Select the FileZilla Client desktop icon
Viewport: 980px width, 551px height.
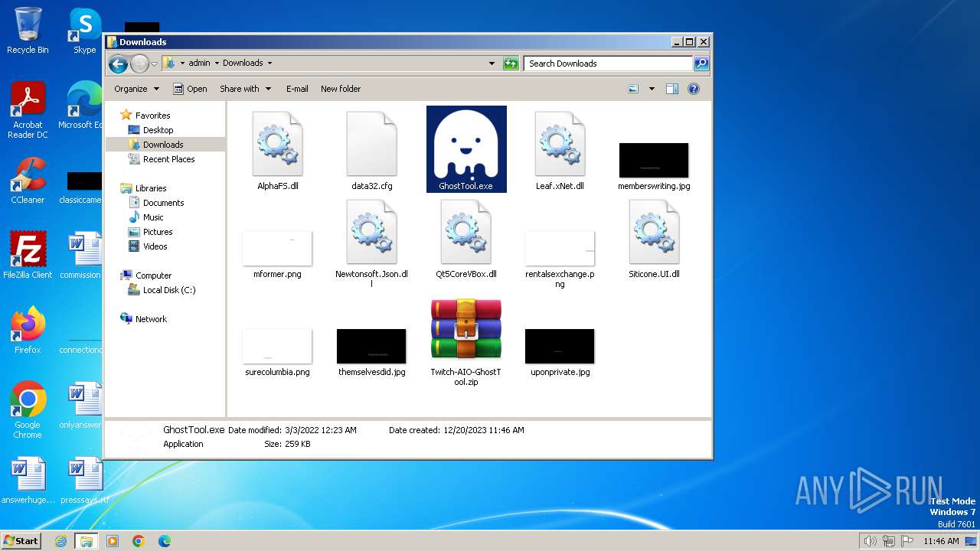coord(28,255)
